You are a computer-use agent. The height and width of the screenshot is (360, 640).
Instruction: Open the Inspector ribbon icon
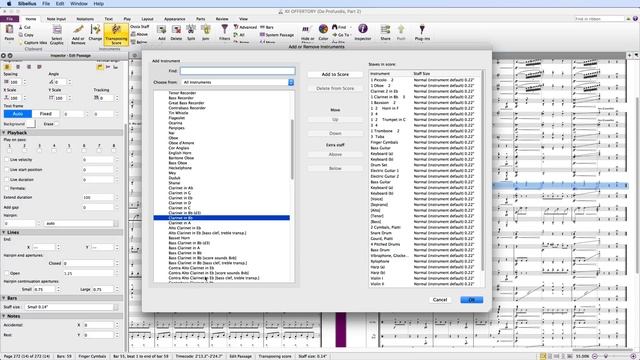tap(362, 29)
